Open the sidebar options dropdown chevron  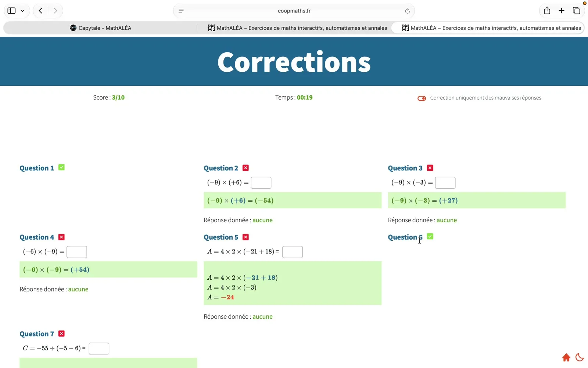[22, 11]
